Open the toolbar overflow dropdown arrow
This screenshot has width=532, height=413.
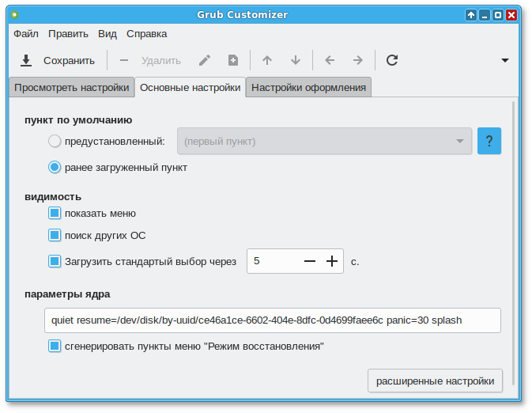click(505, 60)
